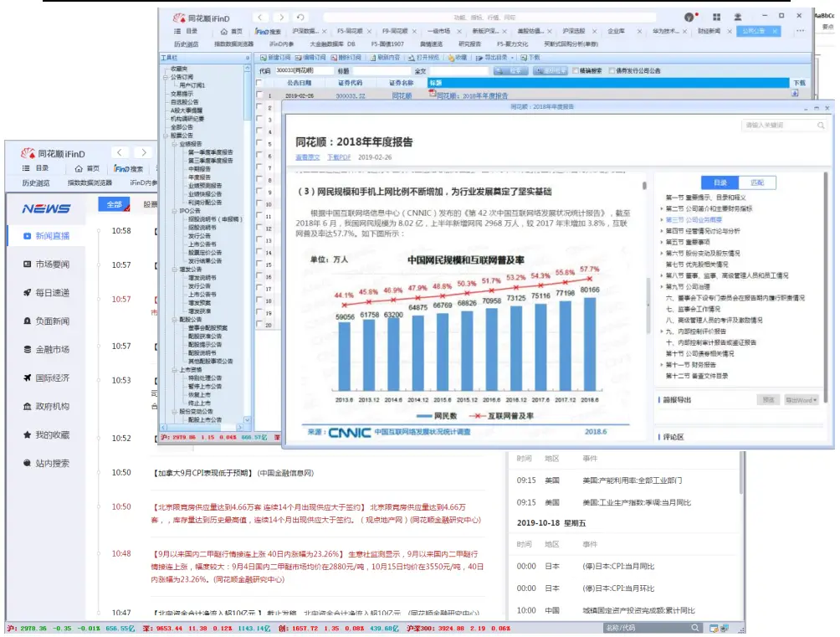Switch to the 匹配 tab in report viewer
The width and height of the screenshot is (840, 637).
click(757, 182)
